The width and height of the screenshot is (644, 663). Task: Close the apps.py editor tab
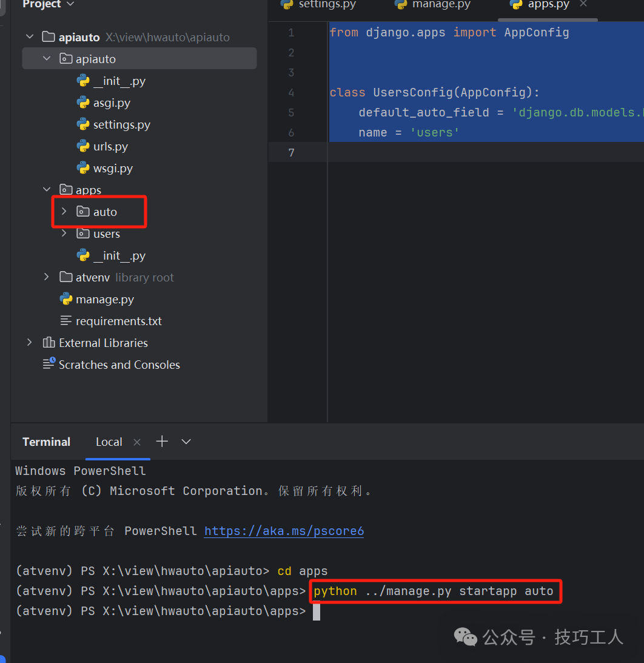583,4
